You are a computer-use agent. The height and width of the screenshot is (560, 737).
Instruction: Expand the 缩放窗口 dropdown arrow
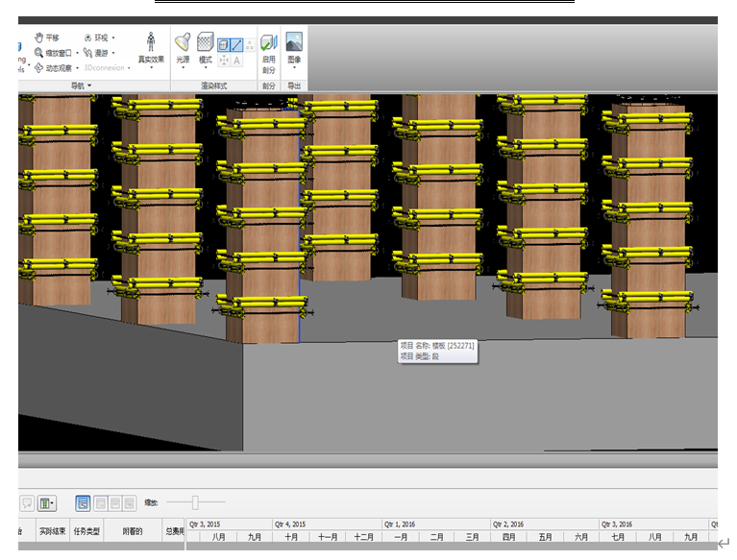pyautogui.click(x=77, y=53)
